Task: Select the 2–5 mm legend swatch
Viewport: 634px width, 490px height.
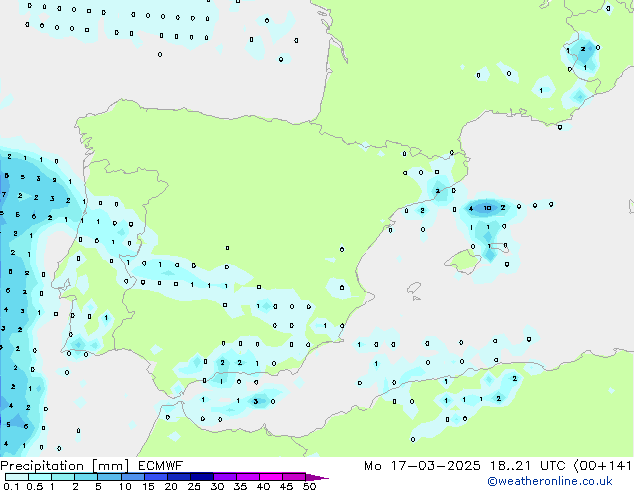Action: [x=86, y=477]
